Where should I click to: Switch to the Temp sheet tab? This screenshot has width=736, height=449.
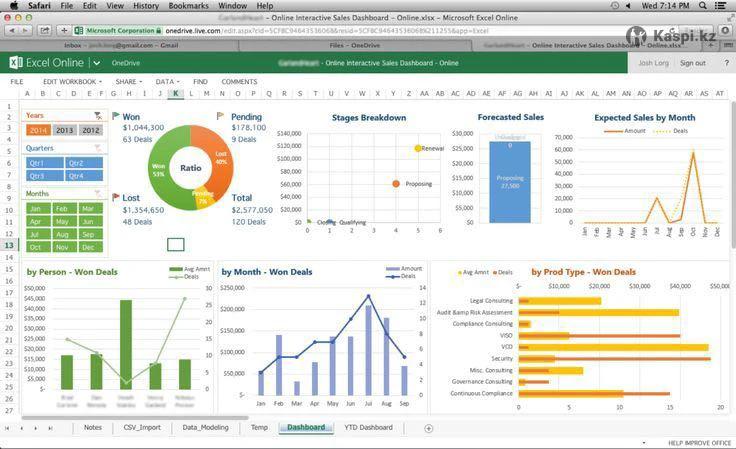[x=259, y=427]
